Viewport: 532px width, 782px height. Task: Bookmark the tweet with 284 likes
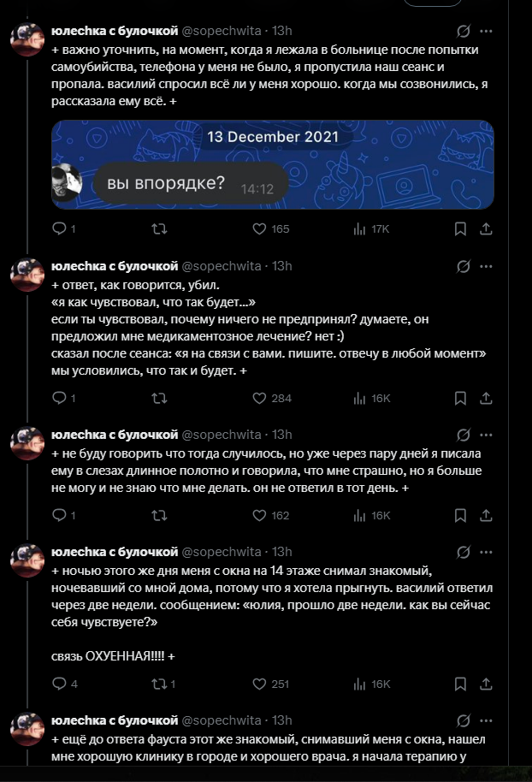point(460,398)
